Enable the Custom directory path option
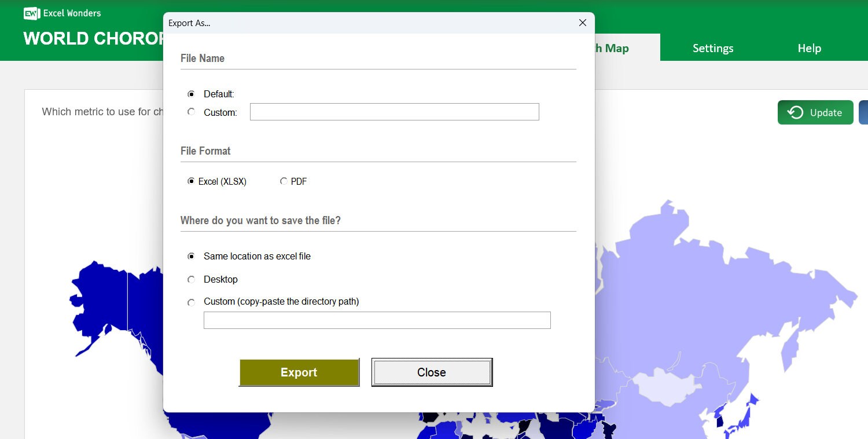The width and height of the screenshot is (868, 439). point(191,302)
